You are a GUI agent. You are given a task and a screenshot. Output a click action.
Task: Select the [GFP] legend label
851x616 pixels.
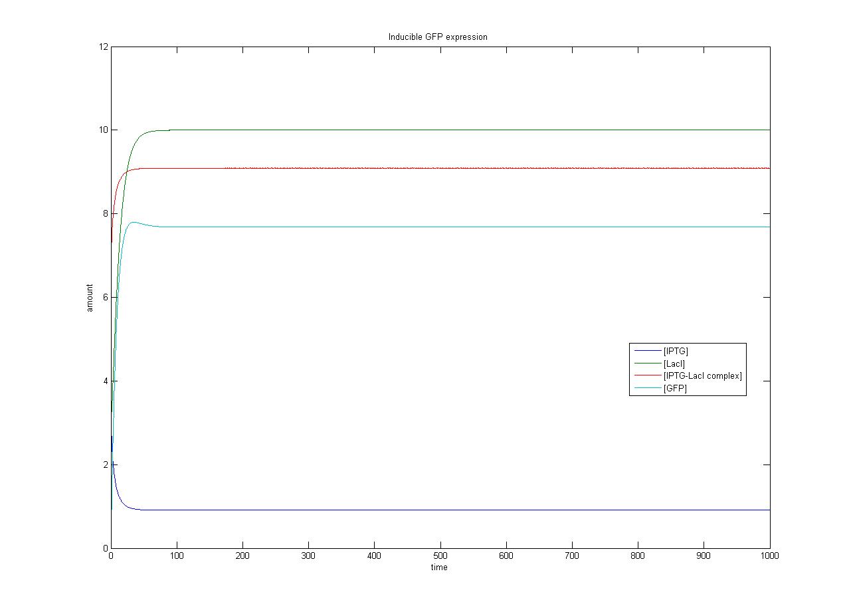pyautogui.click(x=675, y=389)
